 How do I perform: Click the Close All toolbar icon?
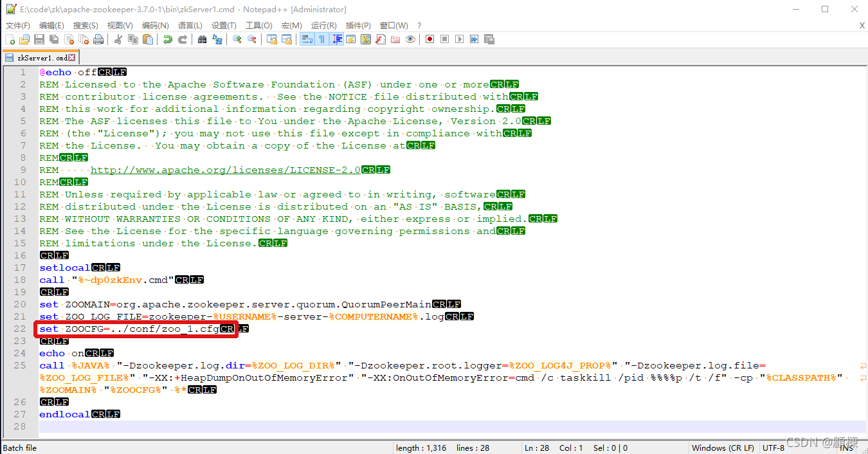tap(84, 39)
